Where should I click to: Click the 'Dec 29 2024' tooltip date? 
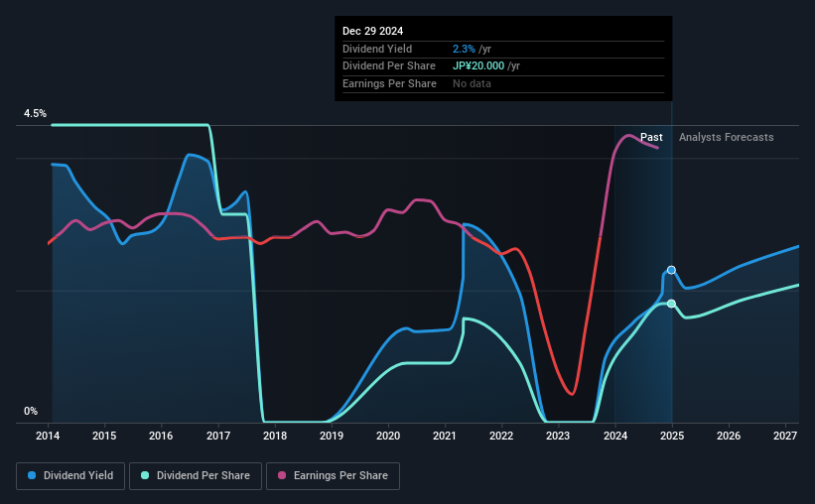pyautogui.click(x=372, y=31)
